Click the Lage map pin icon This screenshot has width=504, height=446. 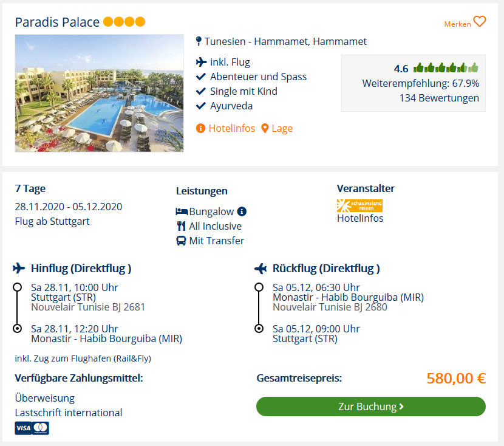tap(265, 128)
